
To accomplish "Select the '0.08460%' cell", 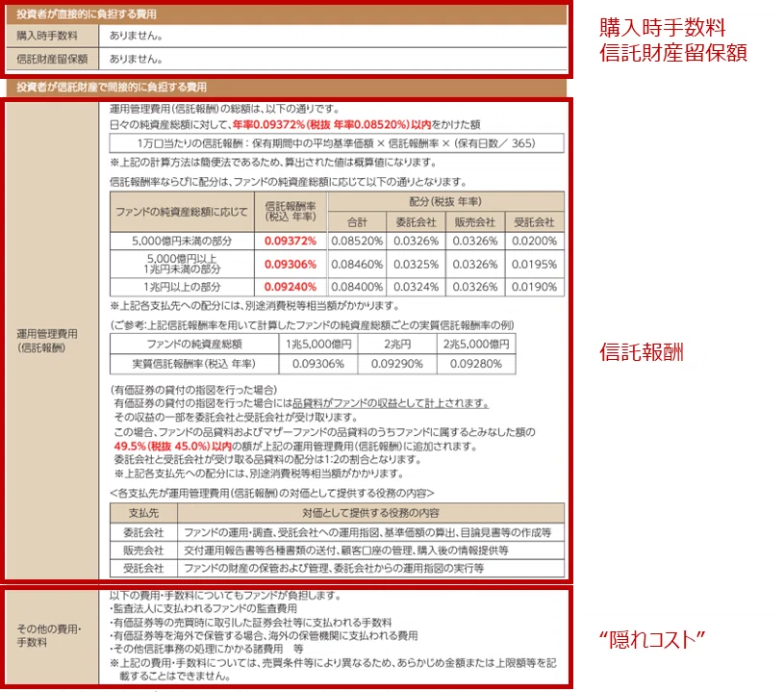I will [x=357, y=264].
